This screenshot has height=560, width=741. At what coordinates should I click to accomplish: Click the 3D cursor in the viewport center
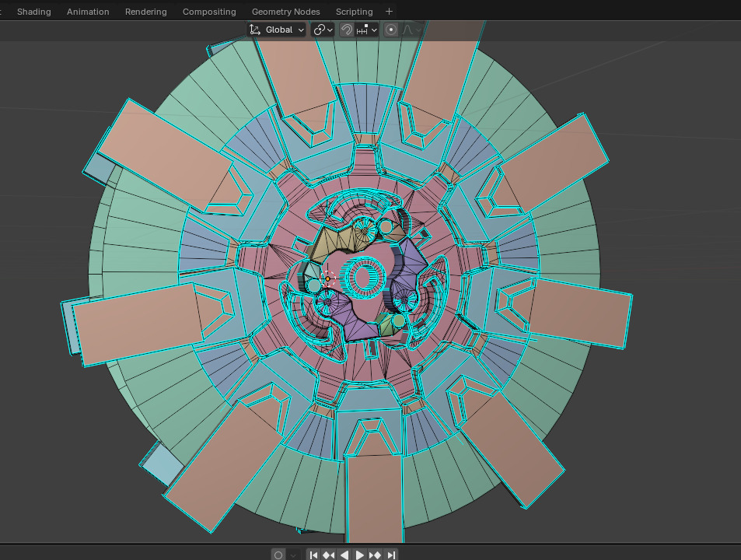point(328,278)
